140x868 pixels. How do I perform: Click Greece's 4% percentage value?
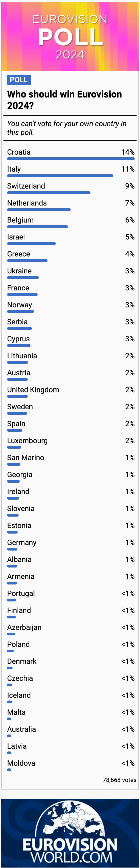point(129,254)
